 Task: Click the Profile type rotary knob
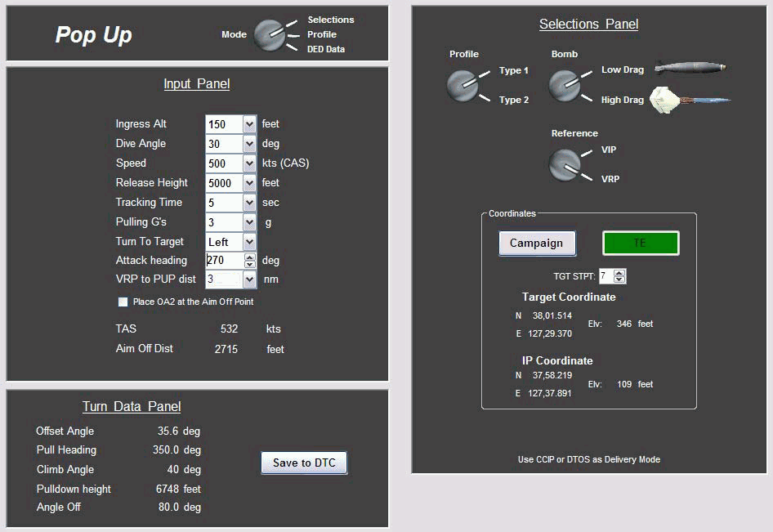pos(462,85)
